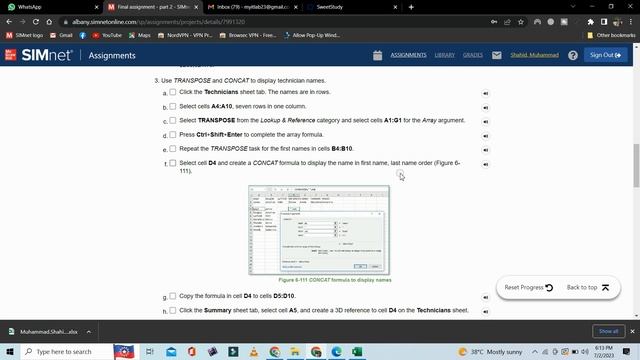The width and height of the screenshot is (640, 360).
Task: Open the messages envelope icon
Action: pos(496,55)
